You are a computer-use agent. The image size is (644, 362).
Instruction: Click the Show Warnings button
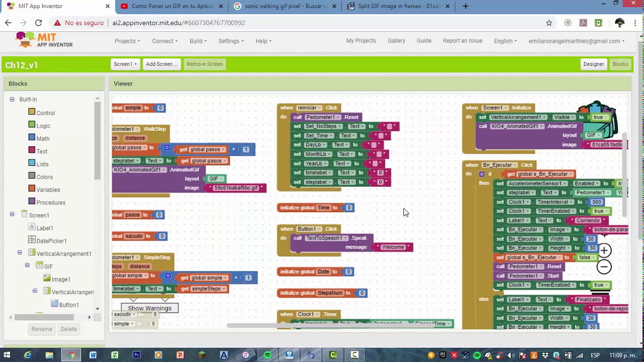149,308
